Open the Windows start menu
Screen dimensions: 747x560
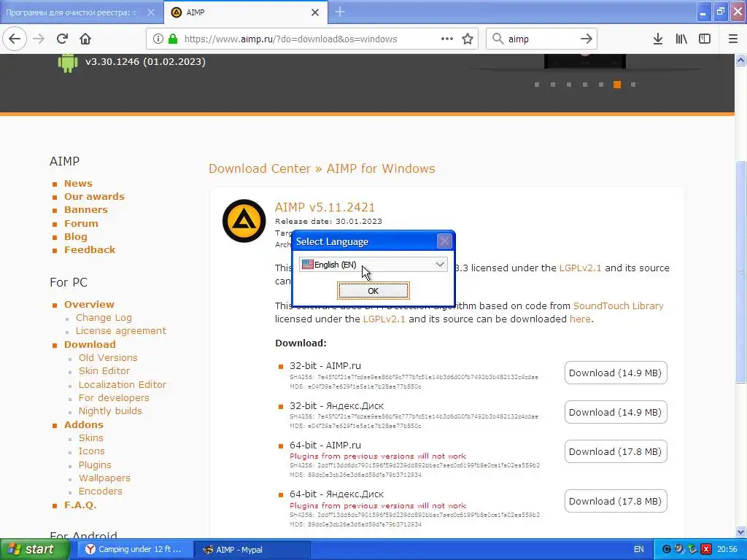pyautogui.click(x=34, y=549)
